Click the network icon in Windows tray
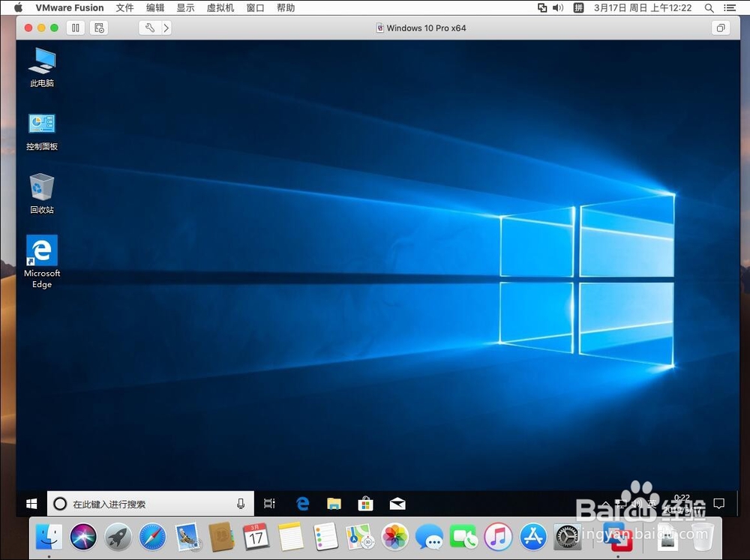Screen dimensions: 750x560 pyautogui.click(x=621, y=504)
